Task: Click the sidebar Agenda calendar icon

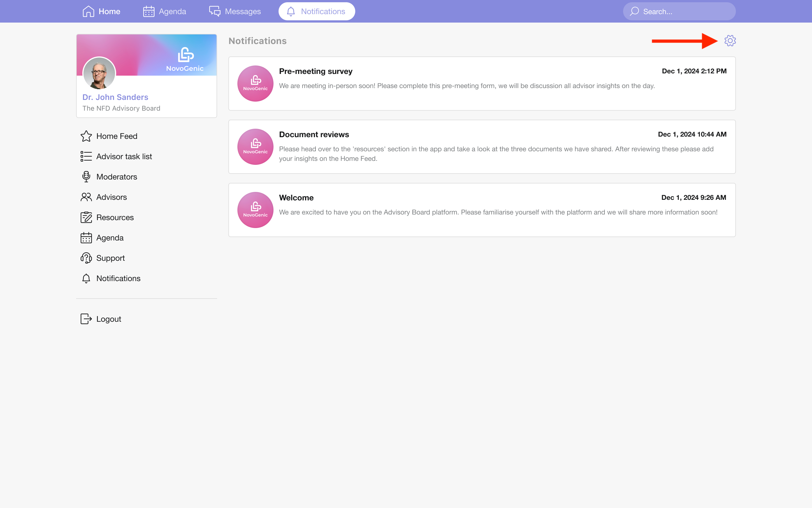Action: point(86,238)
